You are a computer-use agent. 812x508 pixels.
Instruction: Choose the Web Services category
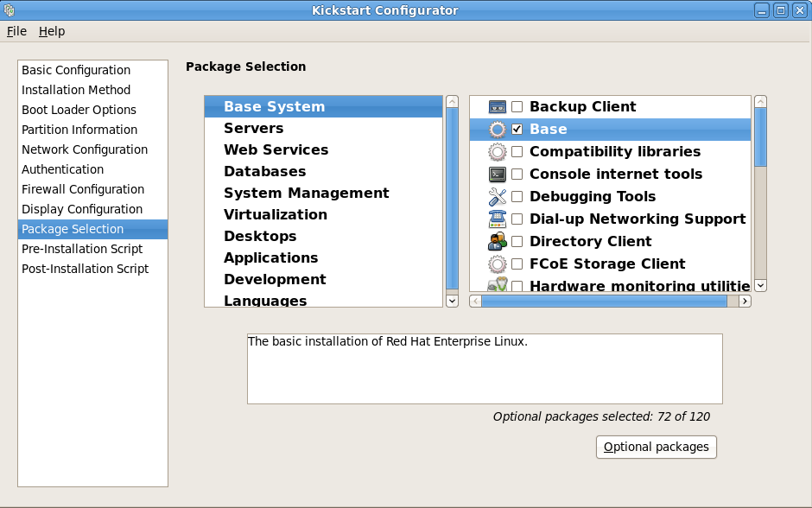point(324,149)
